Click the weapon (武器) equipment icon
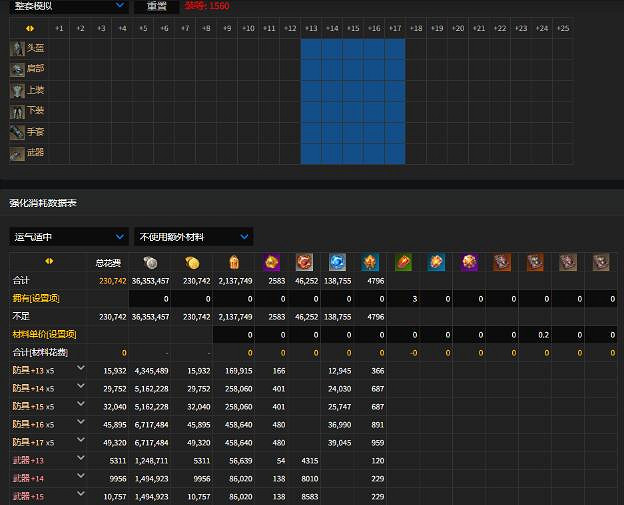Screen dimensions: 624x505 [x=17, y=153]
